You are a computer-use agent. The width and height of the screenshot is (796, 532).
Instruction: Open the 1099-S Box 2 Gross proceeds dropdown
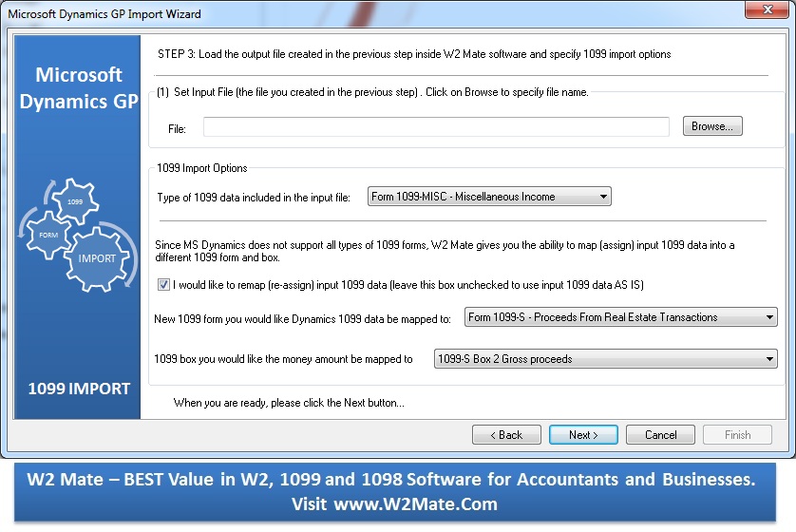605,359
